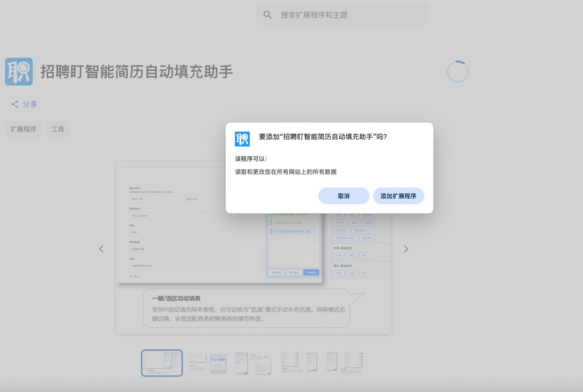Select the 工具 category tag
The image size is (583, 392).
tap(57, 129)
